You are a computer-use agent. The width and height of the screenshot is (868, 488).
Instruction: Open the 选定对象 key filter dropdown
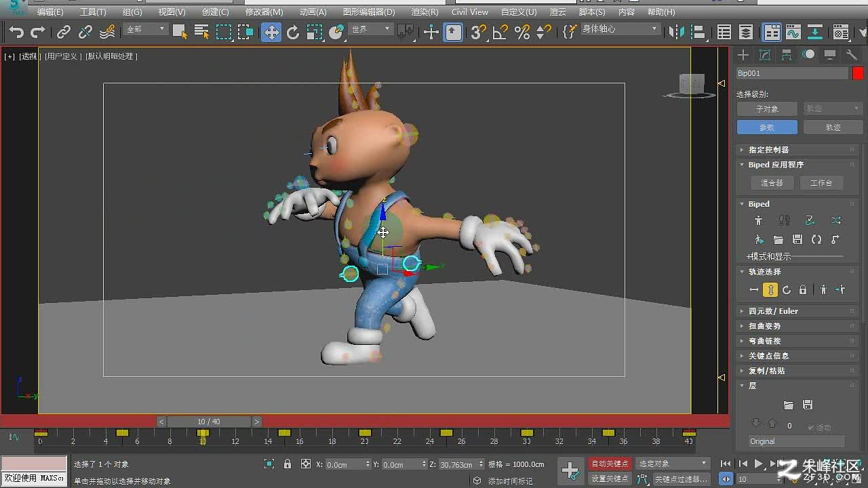pos(672,464)
